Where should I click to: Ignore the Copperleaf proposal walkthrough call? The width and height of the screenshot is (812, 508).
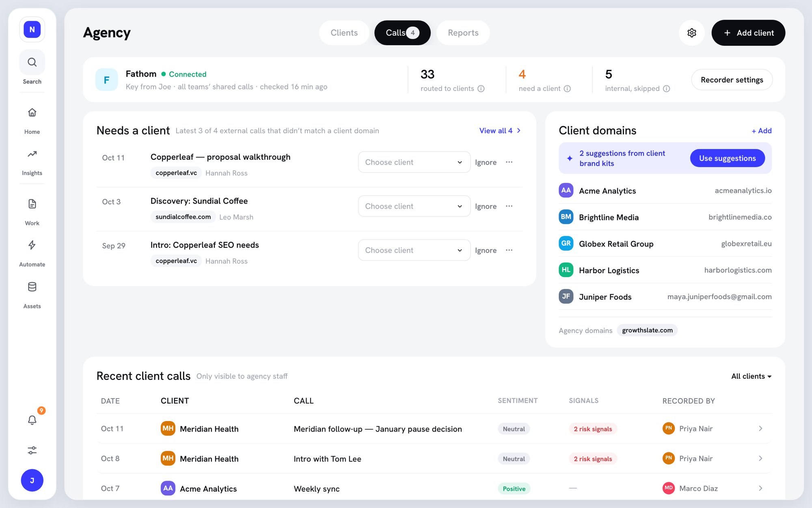click(486, 162)
